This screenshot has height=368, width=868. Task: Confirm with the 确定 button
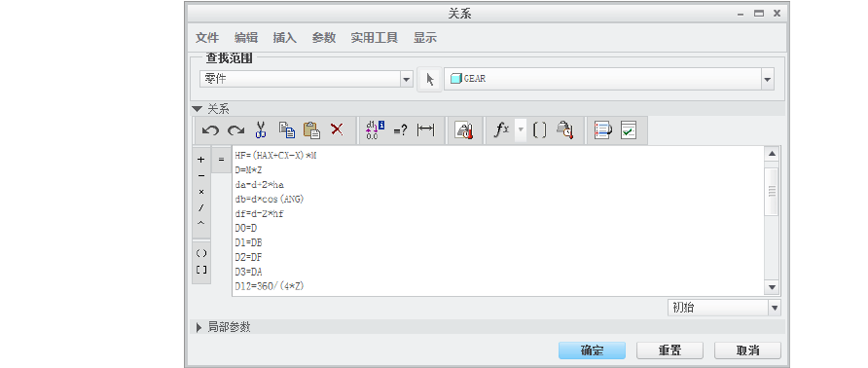(x=593, y=350)
